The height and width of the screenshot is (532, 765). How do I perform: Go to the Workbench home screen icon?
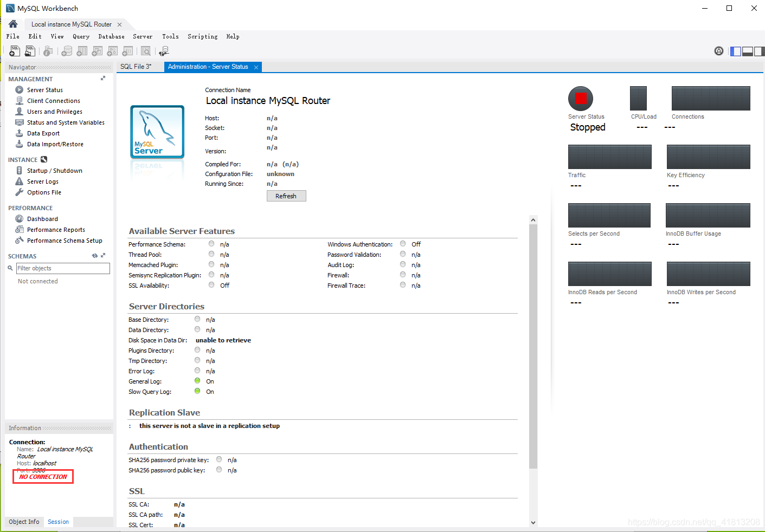13,24
